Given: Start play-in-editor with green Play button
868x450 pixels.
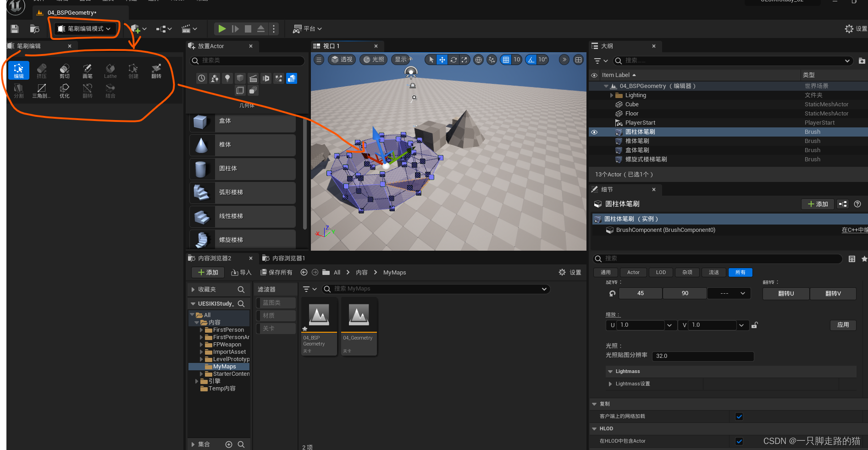Looking at the screenshot, I should [x=222, y=29].
